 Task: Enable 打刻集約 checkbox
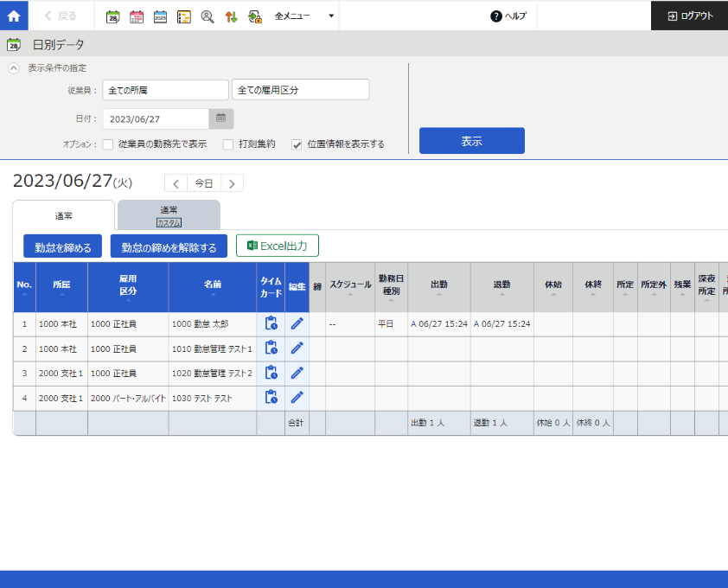pyautogui.click(x=228, y=144)
